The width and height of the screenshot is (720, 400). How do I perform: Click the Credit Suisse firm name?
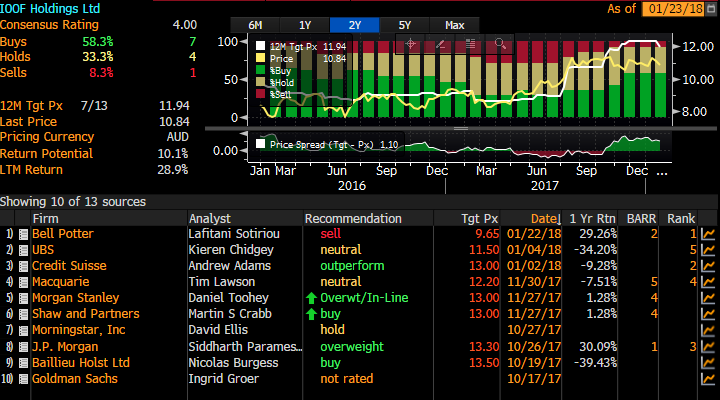point(75,263)
